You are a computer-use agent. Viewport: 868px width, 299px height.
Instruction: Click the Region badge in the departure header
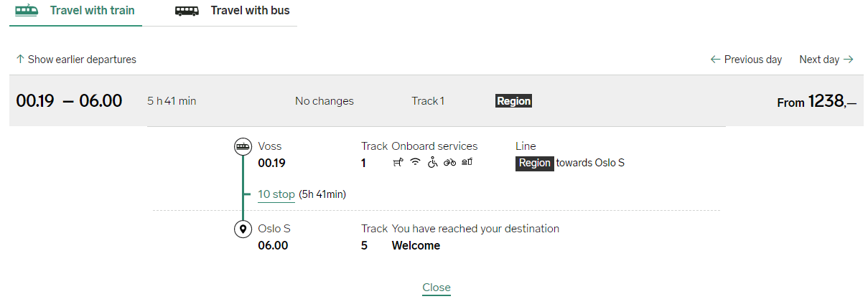[513, 101]
